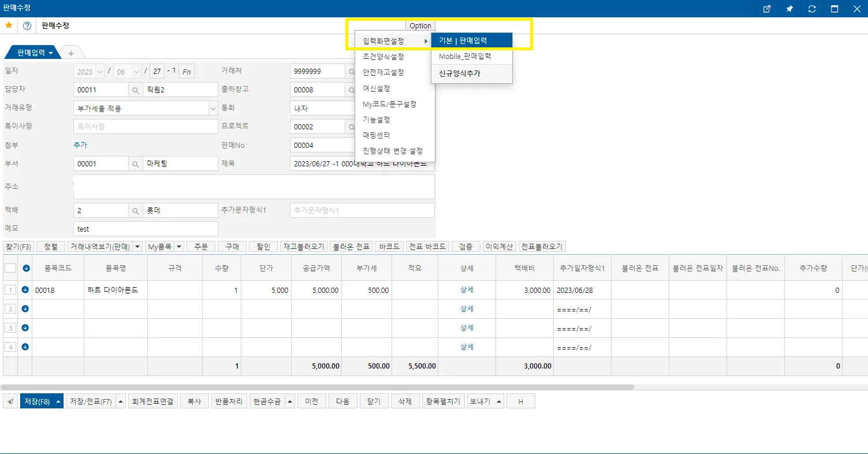Toggle the checkbox for row 4

(x=10, y=347)
